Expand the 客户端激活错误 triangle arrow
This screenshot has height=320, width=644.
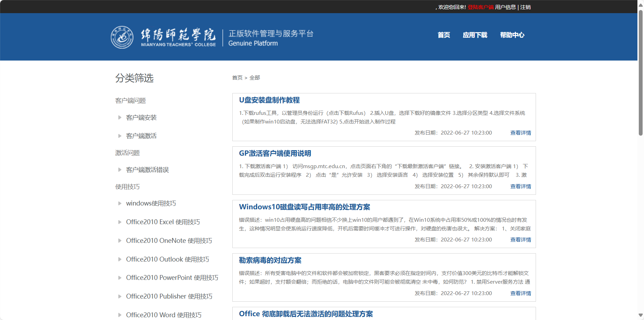pyautogui.click(x=120, y=170)
